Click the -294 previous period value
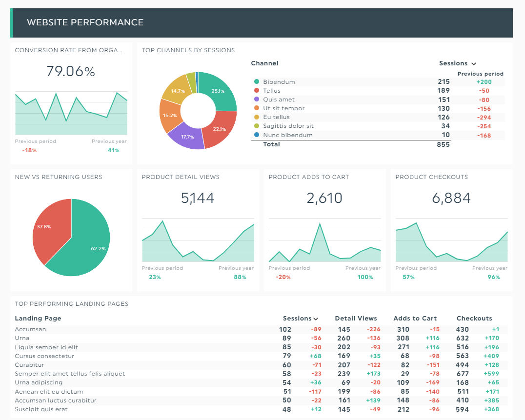Image resolution: width=525 pixels, height=420 pixels. point(484,118)
